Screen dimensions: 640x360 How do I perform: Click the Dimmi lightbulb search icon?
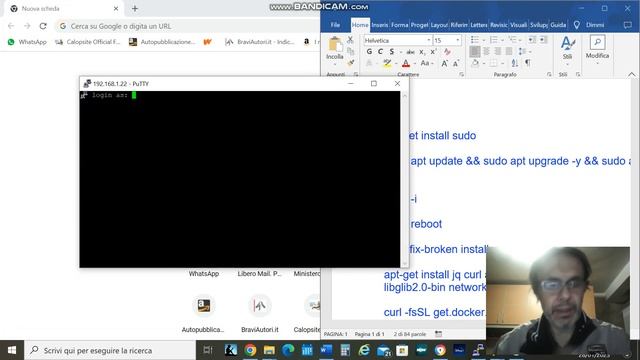tap(576, 25)
